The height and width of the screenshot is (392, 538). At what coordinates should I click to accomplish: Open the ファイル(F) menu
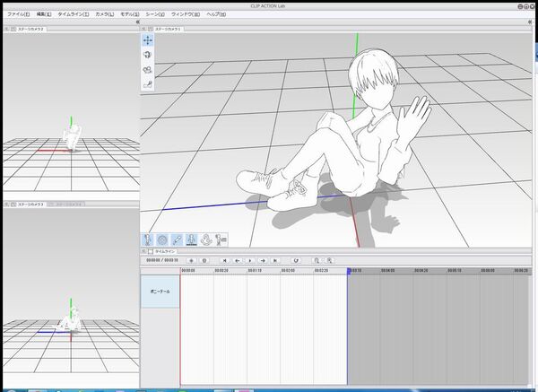click(19, 14)
